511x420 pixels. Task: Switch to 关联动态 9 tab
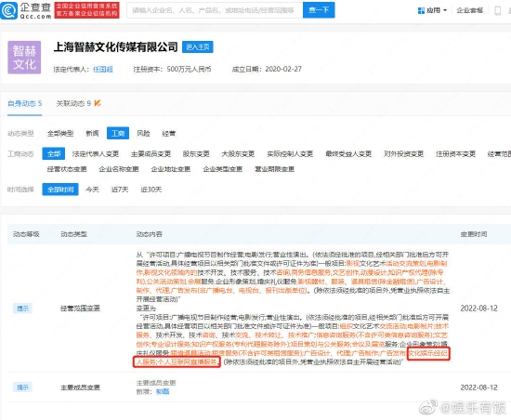[73, 104]
